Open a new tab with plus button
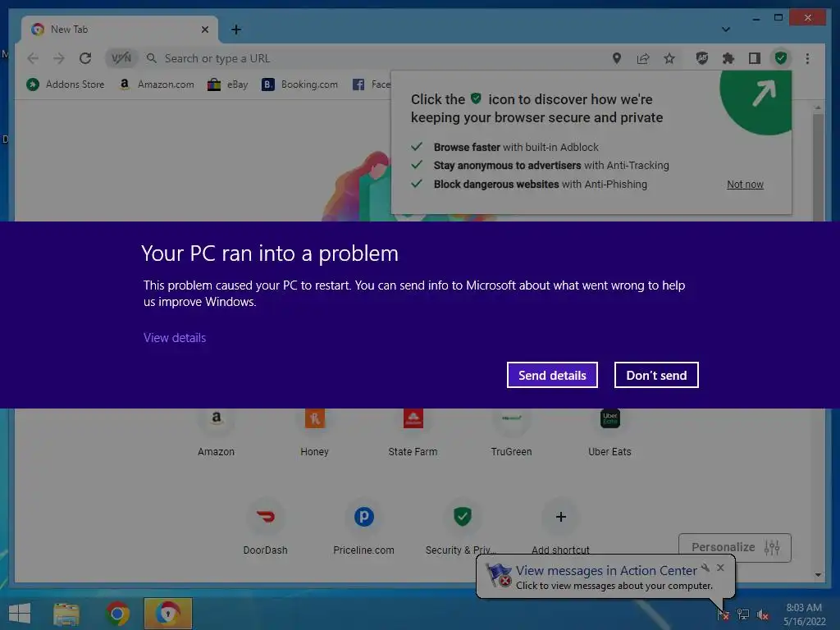The image size is (840, 630). (236, 30)
